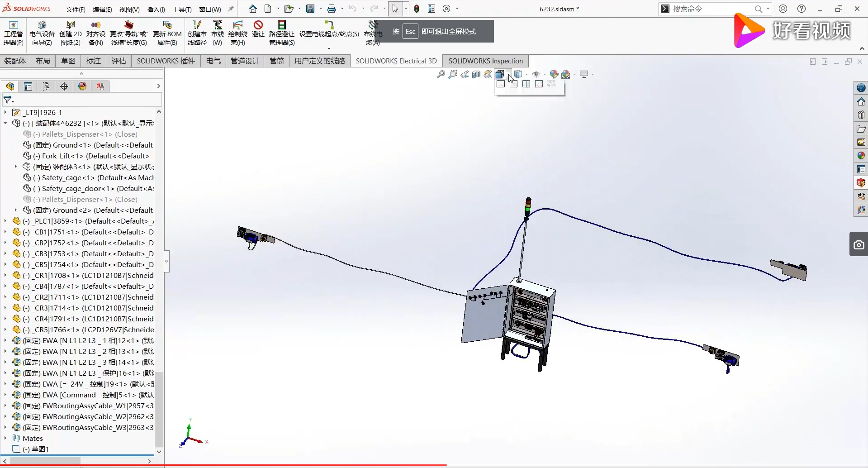Image resolution: width=868 pixels, height=468 pixels.
Task: Open 路径避让管理器 manager
Action: [x=282, y=33]
